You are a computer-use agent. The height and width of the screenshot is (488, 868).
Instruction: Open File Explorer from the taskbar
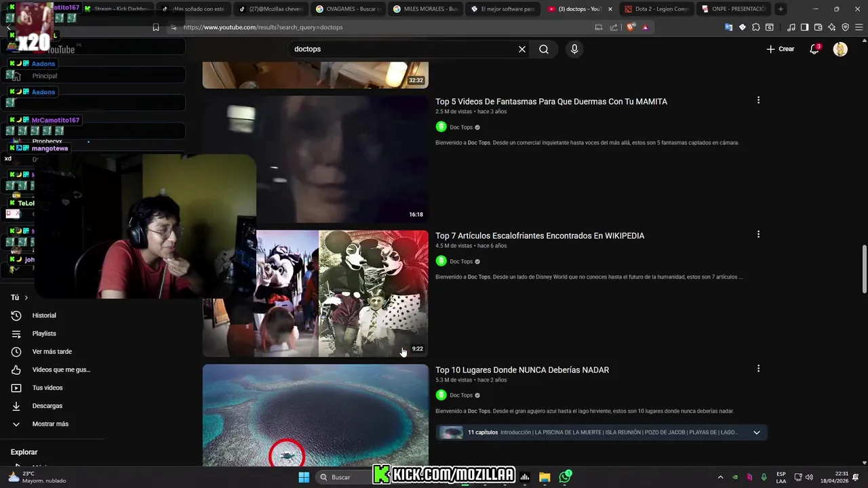pyautogui.click(x=545, y=477)
